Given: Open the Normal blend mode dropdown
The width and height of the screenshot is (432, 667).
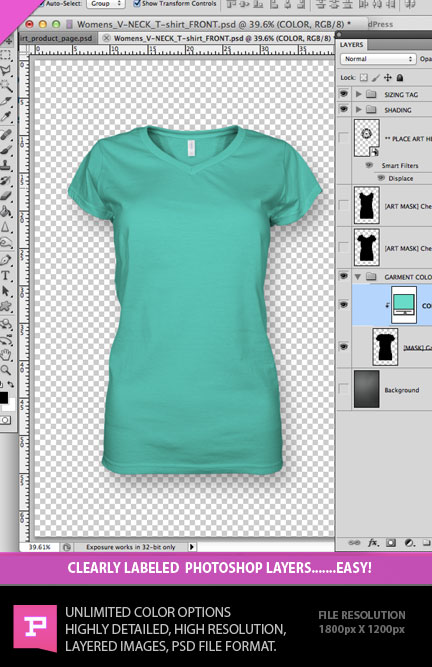Looking at the screenshot, I should coord(378,59).
